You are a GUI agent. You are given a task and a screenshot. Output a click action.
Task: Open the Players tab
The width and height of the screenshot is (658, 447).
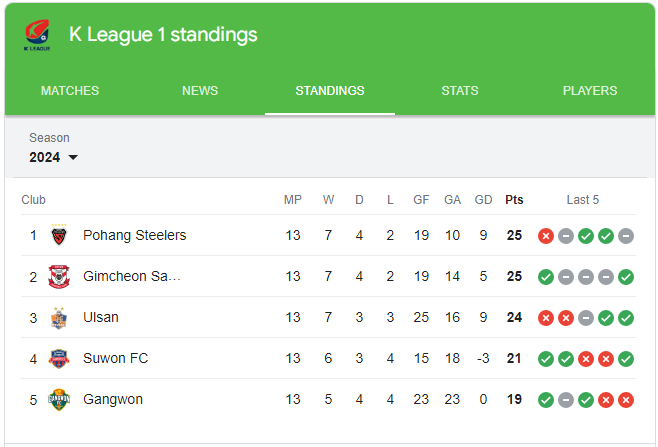pyautogui.click(x=590, y=91)
